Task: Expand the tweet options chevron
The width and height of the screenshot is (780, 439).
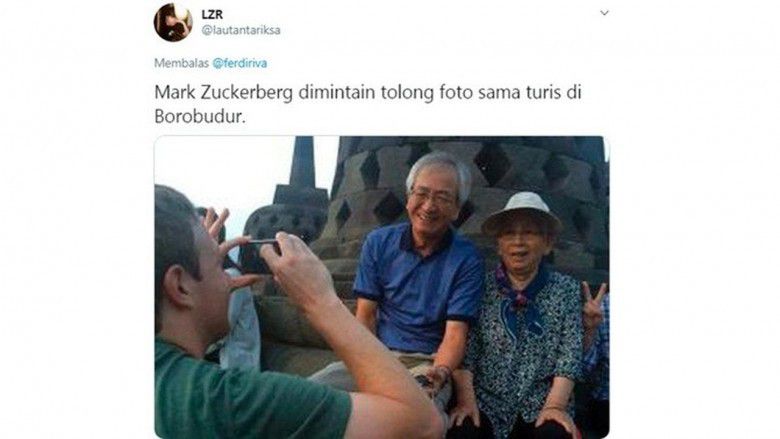Action: click(604, 13)
